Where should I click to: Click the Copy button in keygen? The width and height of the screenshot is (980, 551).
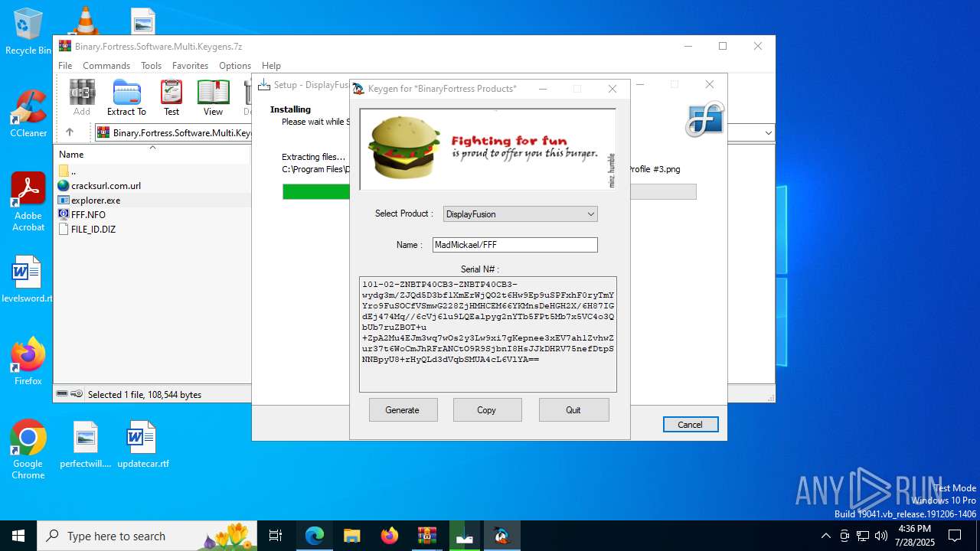(487, 410)
